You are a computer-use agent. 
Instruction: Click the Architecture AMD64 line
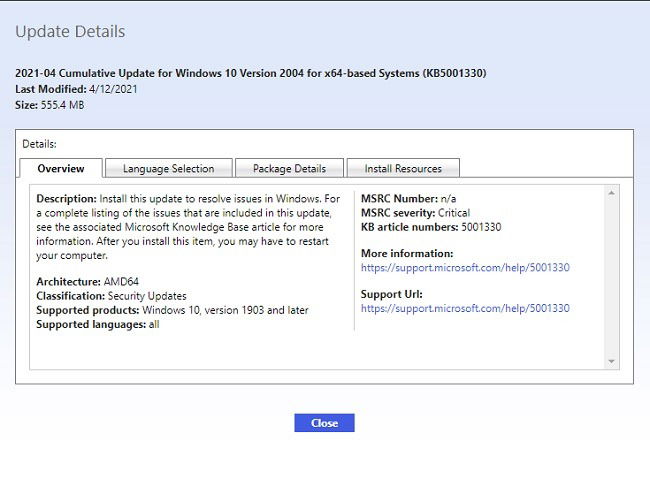87,281
